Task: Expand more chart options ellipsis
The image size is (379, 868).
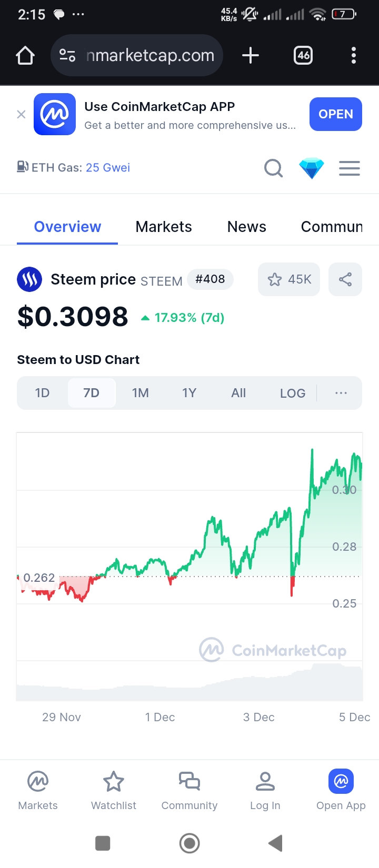Action: click(x=341, y=393)
